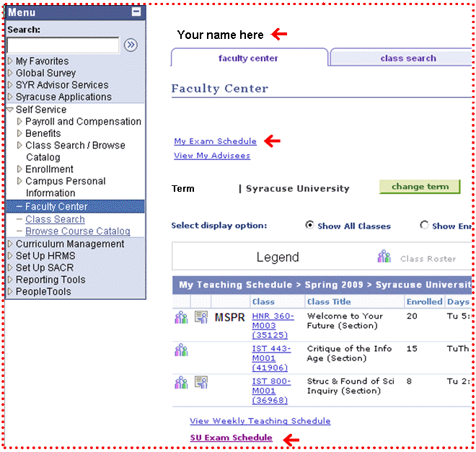Collapse the Self Service folder
The height and width of the screenshot is (452, 476).
pyautogui.click(x=10, y=110)
